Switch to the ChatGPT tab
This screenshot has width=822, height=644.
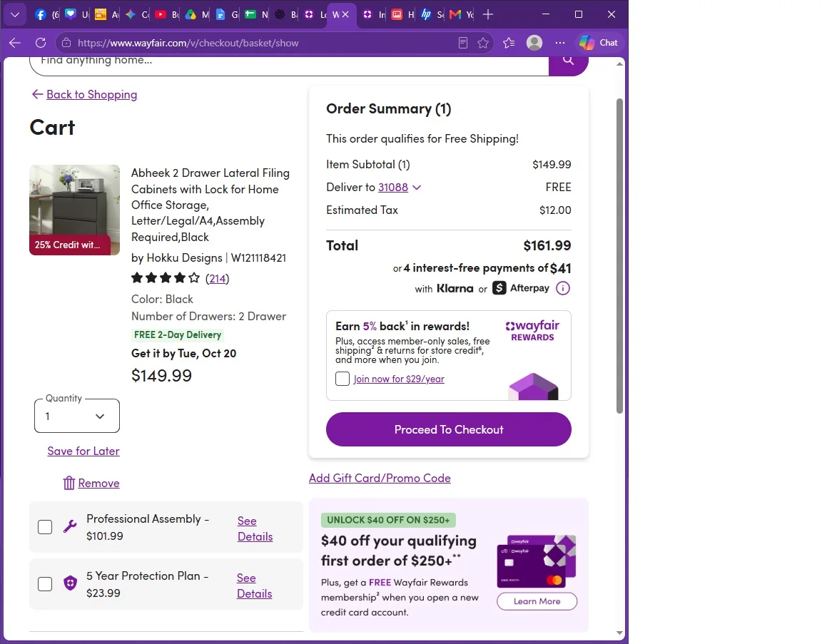(x=280, y=15)
